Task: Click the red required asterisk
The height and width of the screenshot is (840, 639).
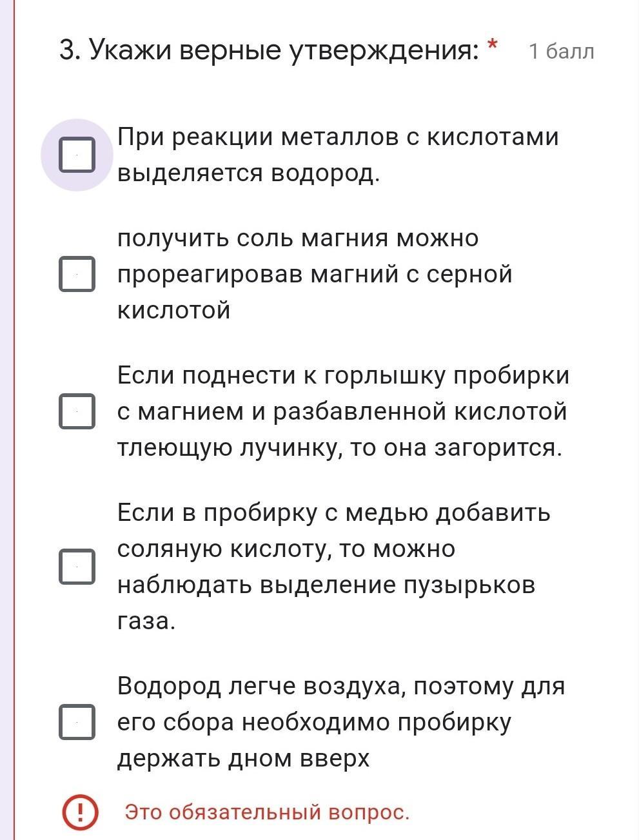Action: click(x=493, y=46)
